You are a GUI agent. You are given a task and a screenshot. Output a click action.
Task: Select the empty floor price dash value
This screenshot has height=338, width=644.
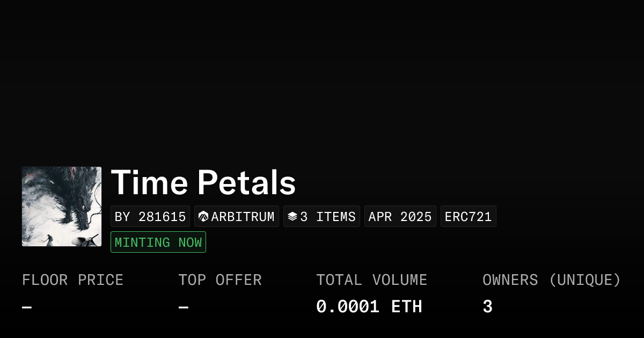click(27, 307)
